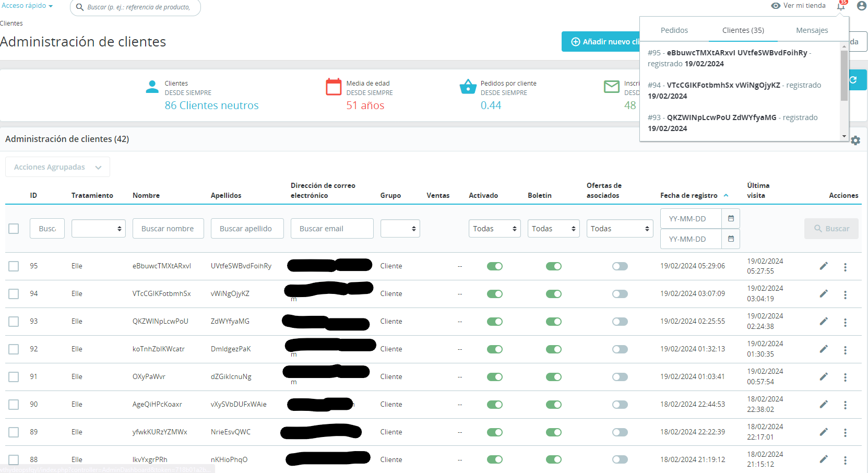The image size is (868, 473).
Task: Sort table by Nombre column header
Action: pos(146,195)
